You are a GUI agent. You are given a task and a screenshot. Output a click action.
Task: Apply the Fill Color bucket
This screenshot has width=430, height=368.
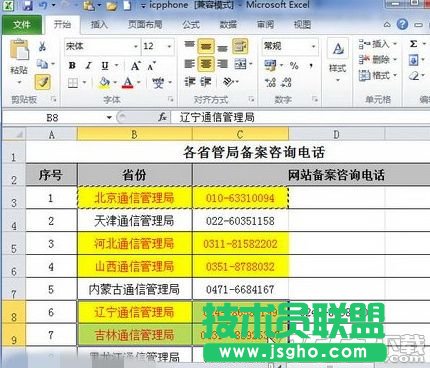104,82
